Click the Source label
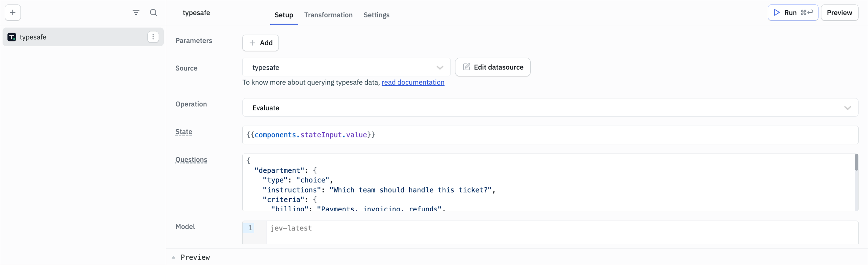 click(186, 68)
